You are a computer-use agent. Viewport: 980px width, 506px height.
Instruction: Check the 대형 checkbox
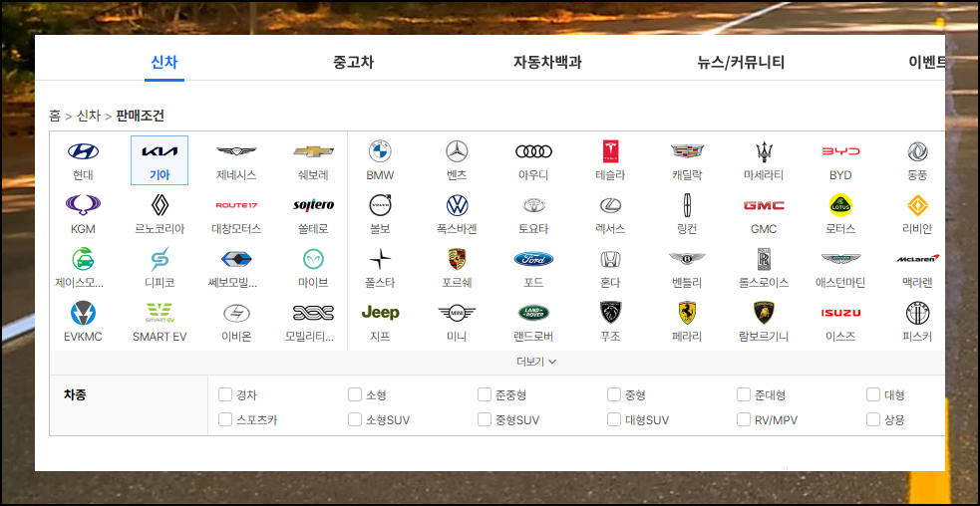(873, 394)
